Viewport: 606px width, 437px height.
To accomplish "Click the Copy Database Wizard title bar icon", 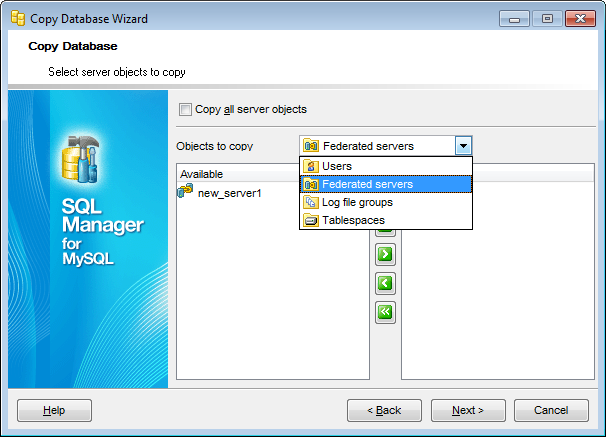I will (18, 18).
